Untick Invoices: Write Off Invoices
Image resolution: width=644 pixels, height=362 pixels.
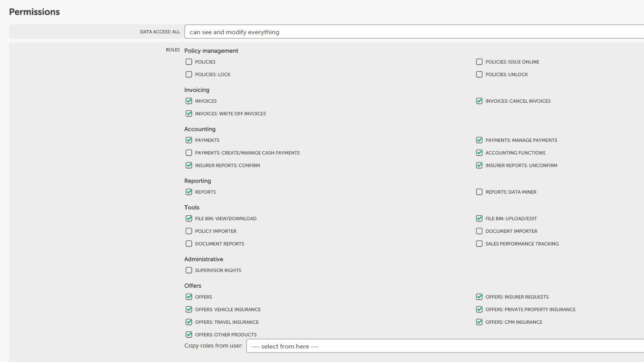tap(189, 114)
